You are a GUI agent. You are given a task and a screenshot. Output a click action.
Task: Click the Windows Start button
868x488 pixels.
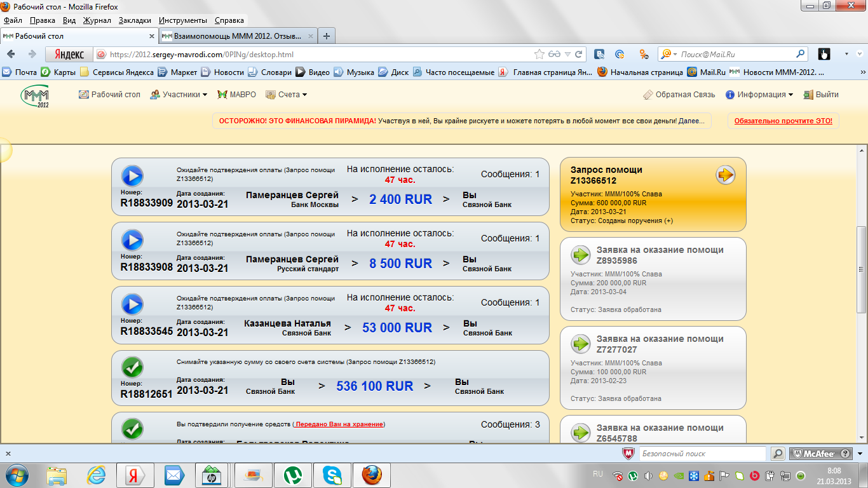point(17,475)
